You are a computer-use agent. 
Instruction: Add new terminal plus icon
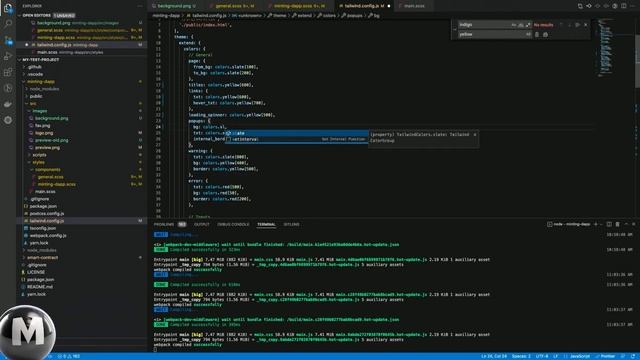point(596,224)
